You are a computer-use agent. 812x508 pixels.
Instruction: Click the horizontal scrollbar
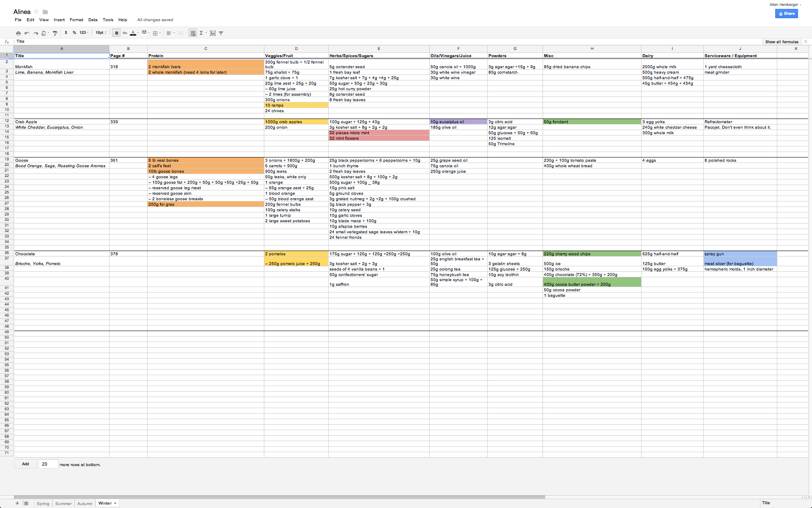pos(279,497)
